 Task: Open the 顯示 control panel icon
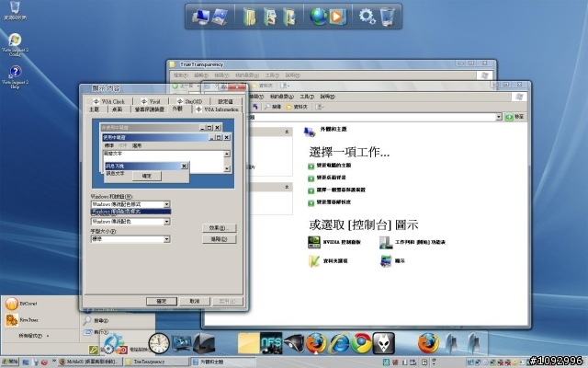[x=392, y=260]
